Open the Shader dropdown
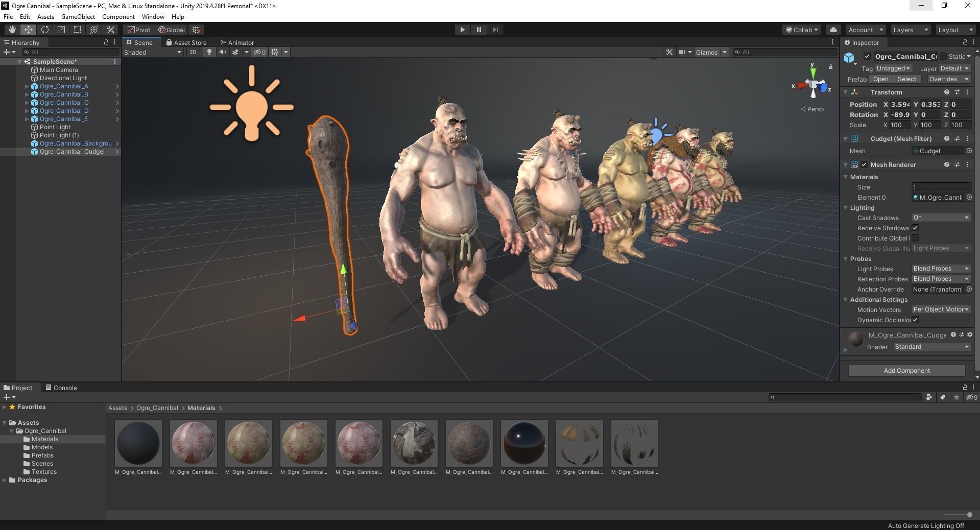980x530 pixels. click(x=931, y=347)
